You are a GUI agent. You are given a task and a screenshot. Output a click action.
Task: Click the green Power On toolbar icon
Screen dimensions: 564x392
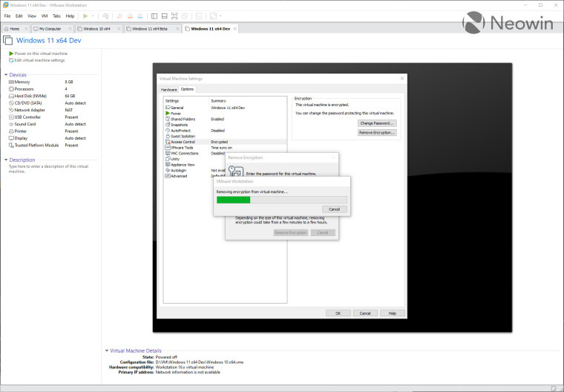[x=85, y=16]
